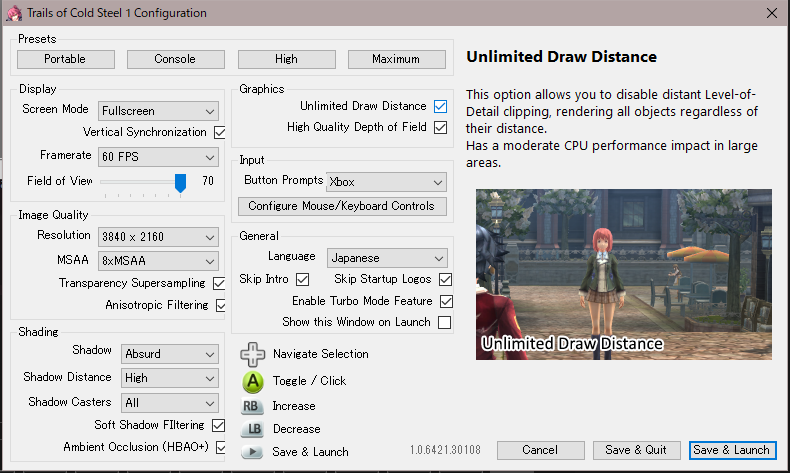Apply the Portable preset
Screen dimensions: 790x473
(x=65, y=59)
